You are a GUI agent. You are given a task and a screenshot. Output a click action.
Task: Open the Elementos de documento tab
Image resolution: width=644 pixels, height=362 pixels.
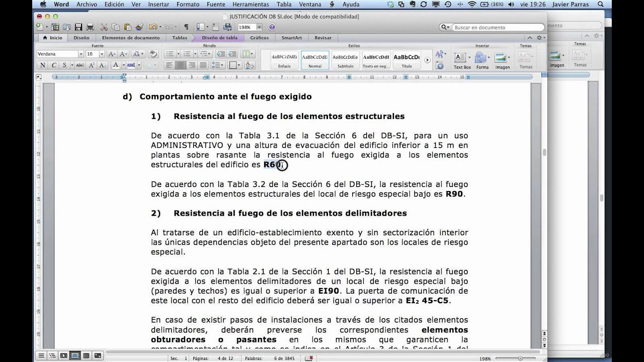point(131,38)
